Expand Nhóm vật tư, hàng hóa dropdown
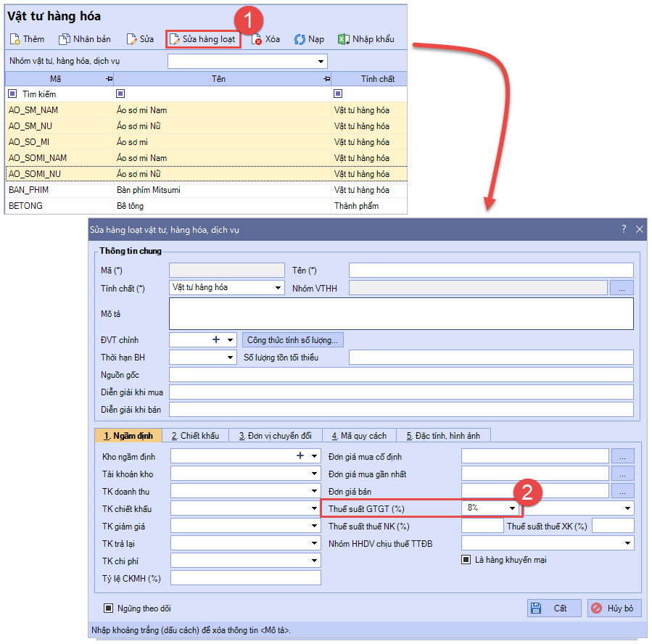This screenshot has height=644, width=652. [x=321, y=62]
